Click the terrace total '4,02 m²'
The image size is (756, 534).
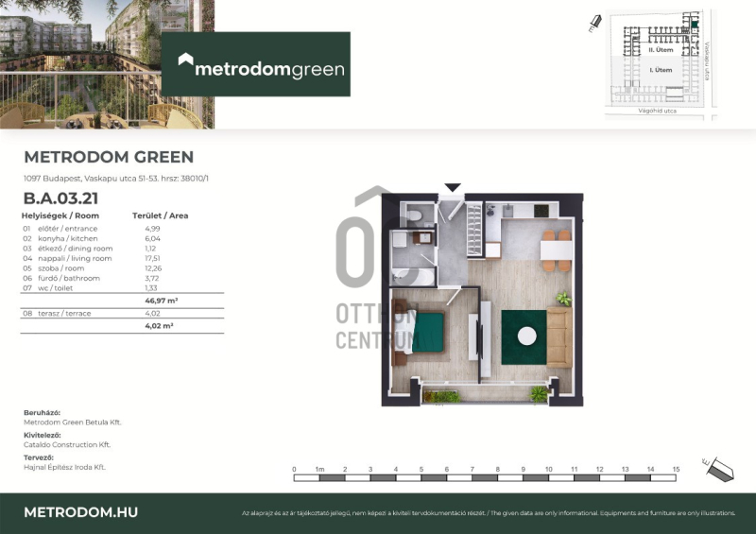[x=159, y=326]
